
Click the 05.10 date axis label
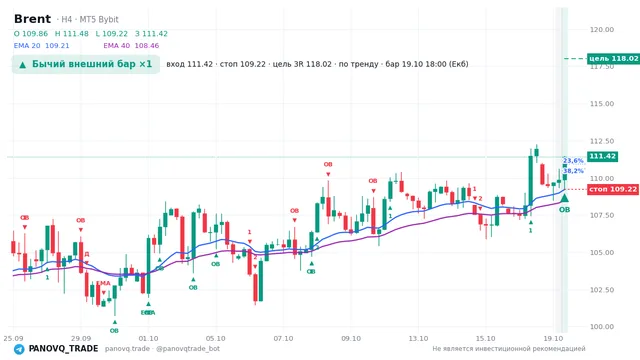pos(216,339)
